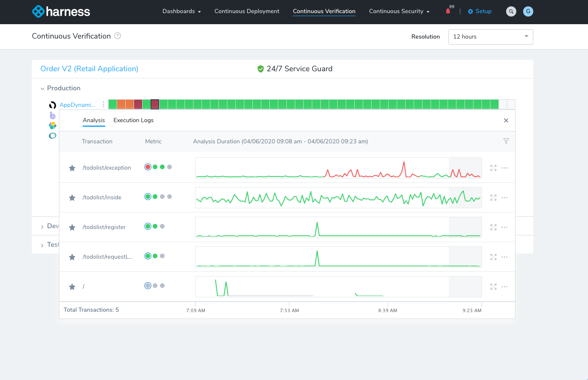Open more options for /todolist/inside row

click(x=504, y=198)
